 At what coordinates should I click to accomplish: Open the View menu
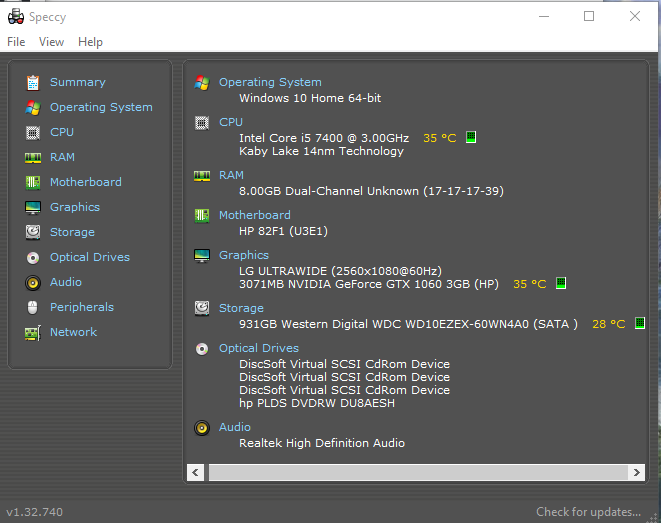click(51, 42)
